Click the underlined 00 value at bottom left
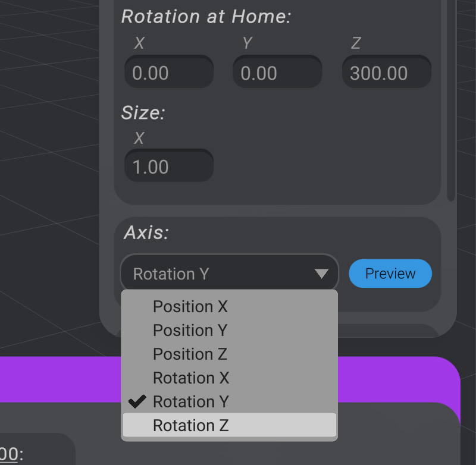Screen dimensions: 476x465 coord(8,455)
